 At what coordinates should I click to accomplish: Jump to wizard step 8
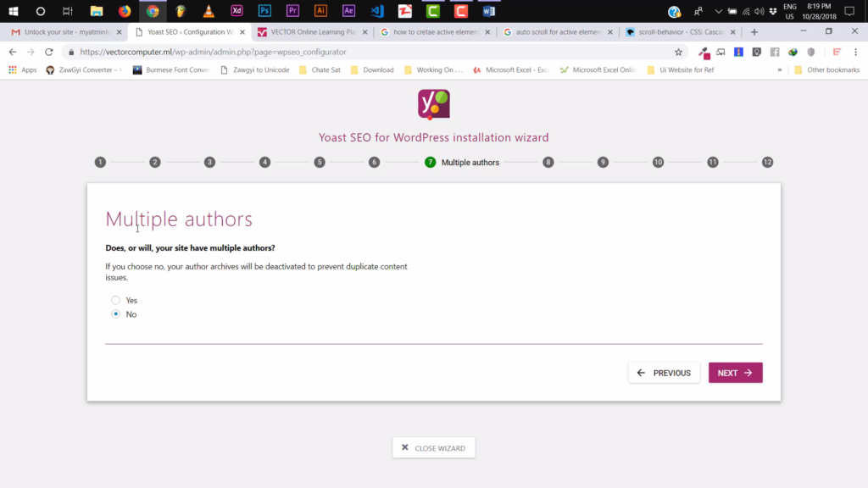coord(548,162)
